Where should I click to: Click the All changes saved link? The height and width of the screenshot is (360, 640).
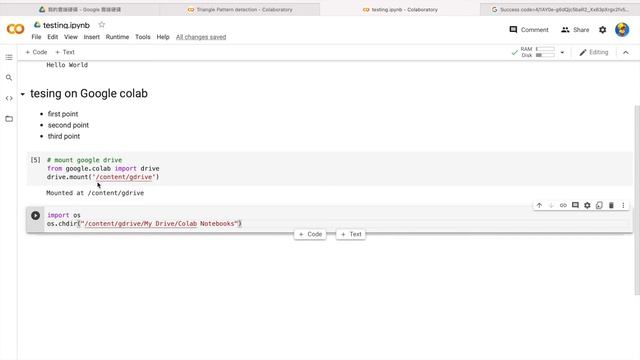[201, 37]
